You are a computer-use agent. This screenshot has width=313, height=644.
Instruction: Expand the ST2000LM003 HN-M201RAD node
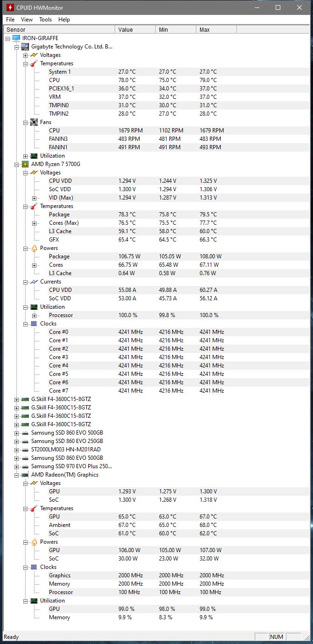tap(17, 450)
